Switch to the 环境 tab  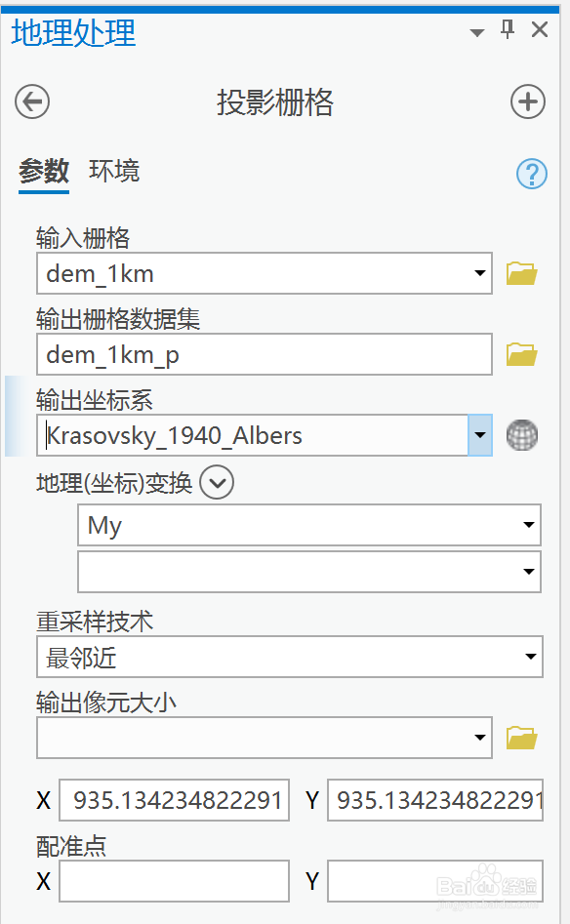(114, 171)
